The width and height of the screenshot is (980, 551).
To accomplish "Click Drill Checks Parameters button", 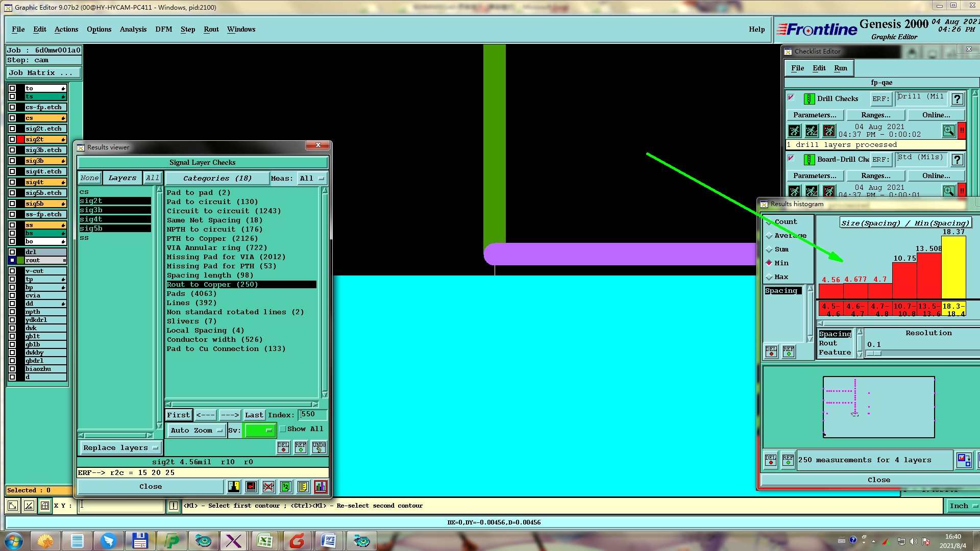I will [x=815, y=115].
